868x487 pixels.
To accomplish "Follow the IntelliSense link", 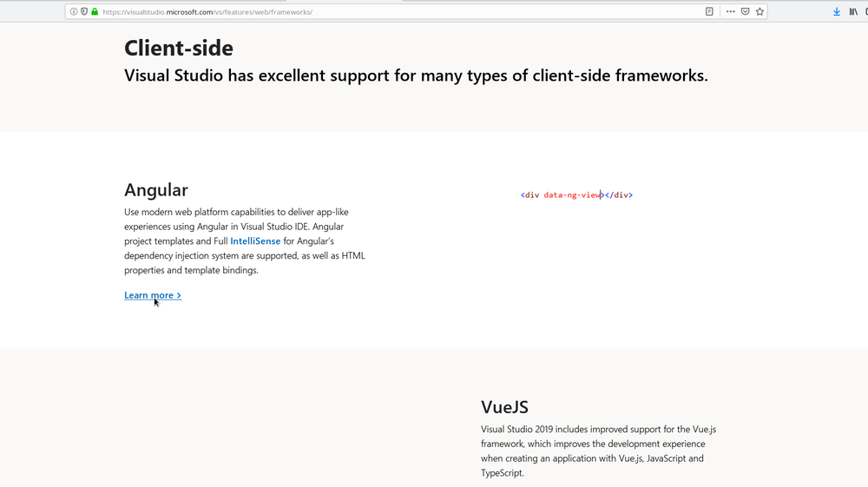I will [x=255, y=241].
